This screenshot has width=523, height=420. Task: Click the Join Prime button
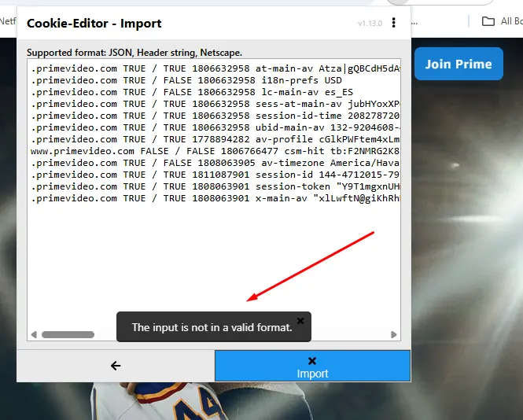tap(459, 64)
